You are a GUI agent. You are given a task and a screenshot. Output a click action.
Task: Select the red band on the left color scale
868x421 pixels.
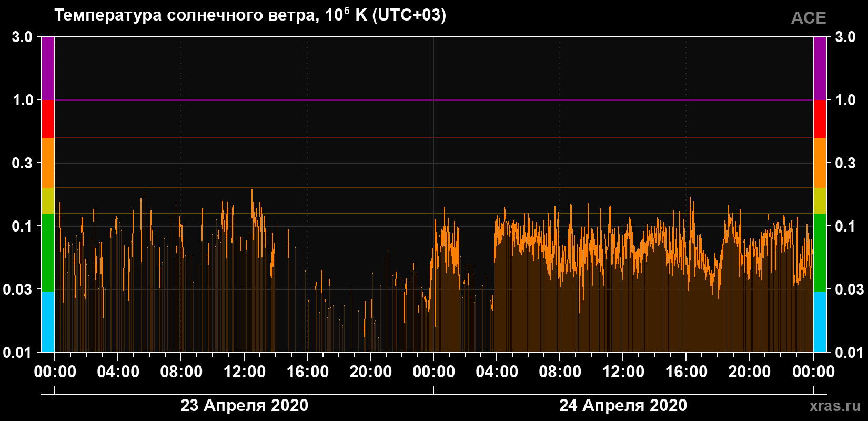pos(48,119)
